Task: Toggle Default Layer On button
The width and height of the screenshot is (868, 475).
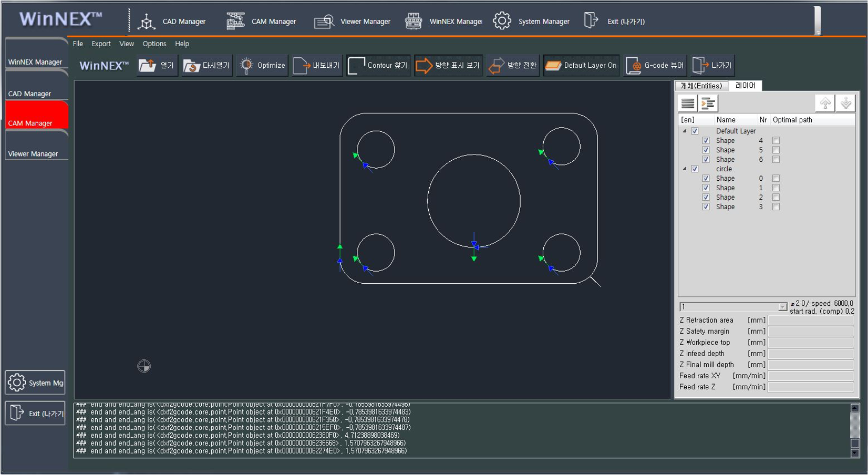Action: [x=581, y=66]
